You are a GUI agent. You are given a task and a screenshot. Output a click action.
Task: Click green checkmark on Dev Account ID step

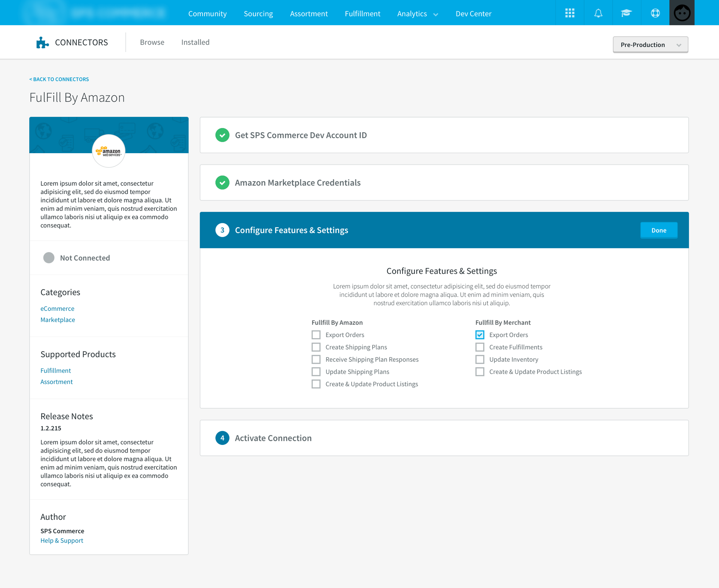tap(222, 135)
